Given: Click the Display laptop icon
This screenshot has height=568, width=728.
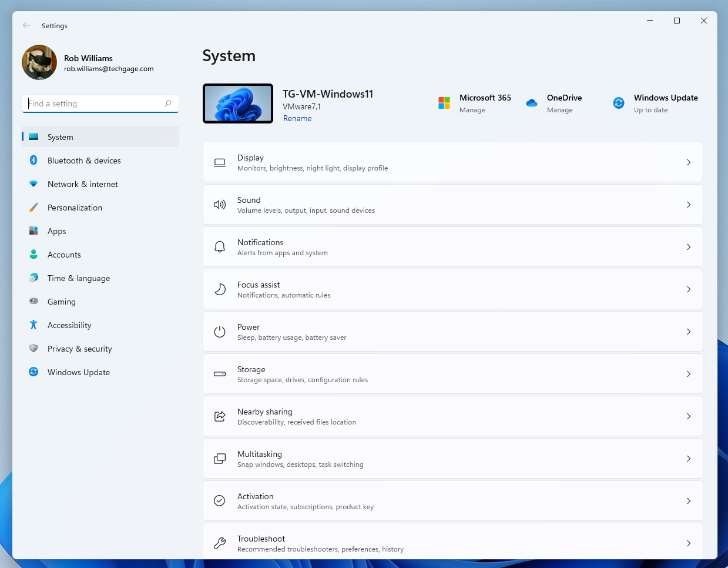Looking at the screenshot, I should [x=220, y=162].
